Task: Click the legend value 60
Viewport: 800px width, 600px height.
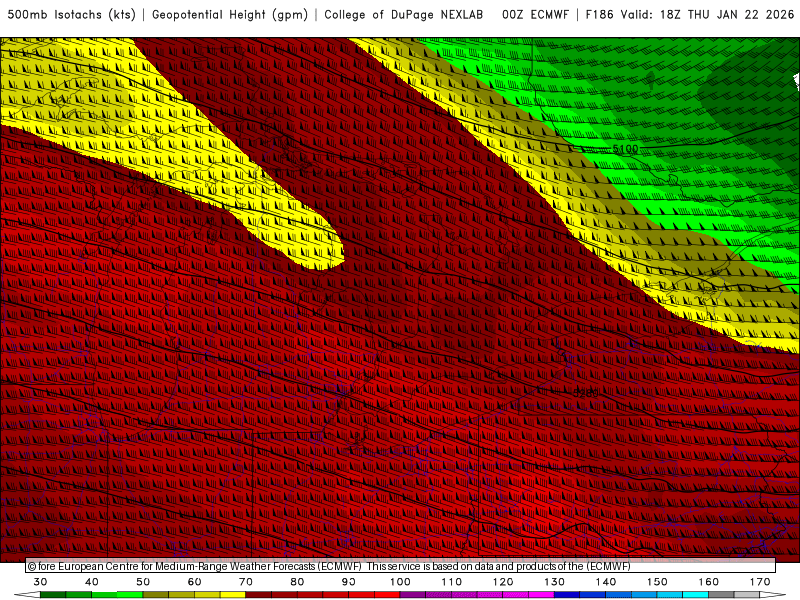Action: (194, 582)
